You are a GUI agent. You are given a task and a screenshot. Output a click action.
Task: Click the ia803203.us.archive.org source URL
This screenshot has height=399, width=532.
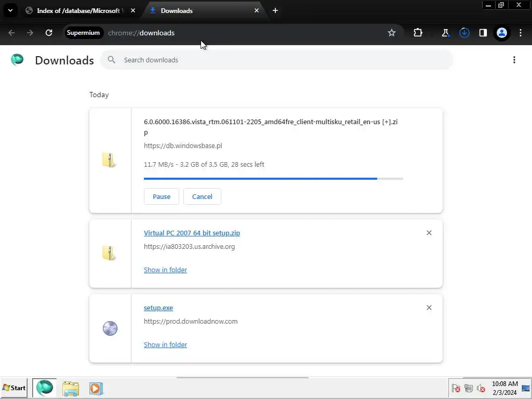pos(189,247)
